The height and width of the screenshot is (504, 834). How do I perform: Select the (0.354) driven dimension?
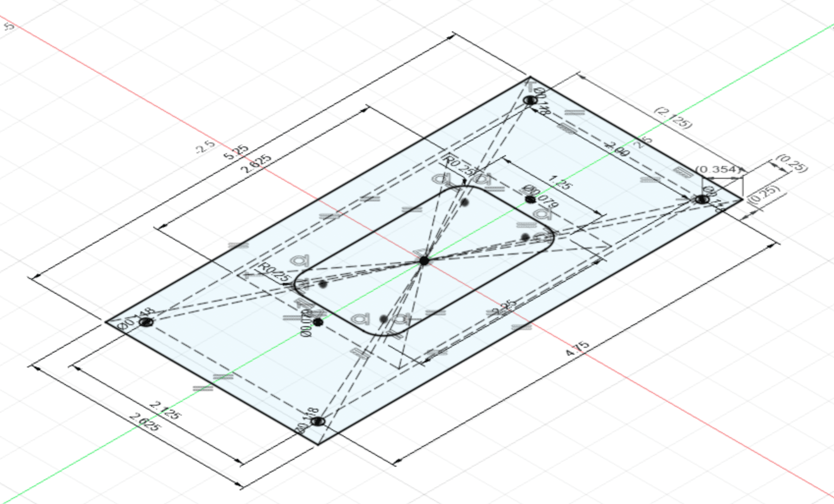718,169
